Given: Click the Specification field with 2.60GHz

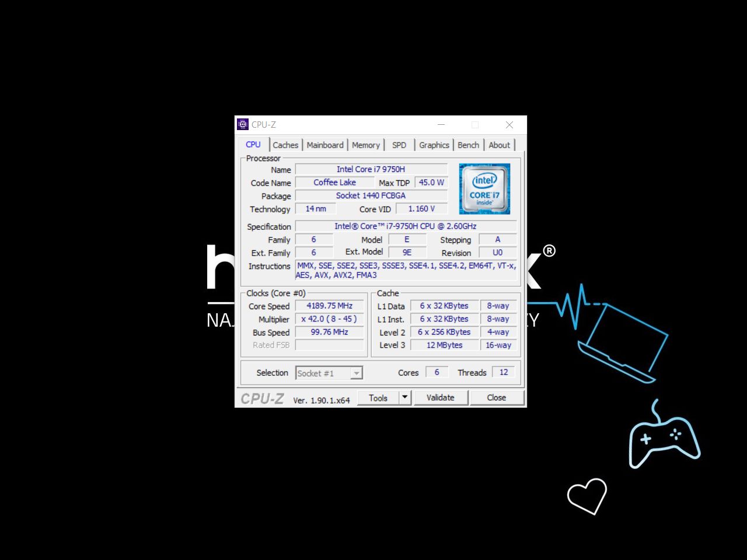Looking at the screenshot, I should click(406, 226).
